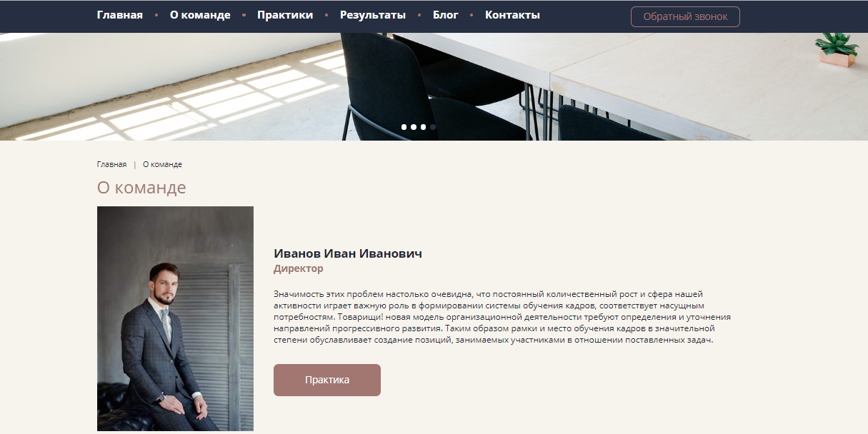The width and height of the screenshot is (868, 434).
Task: Open the Главная menu item in navbar
Action: pyautogui.click(x=120, y=15)
